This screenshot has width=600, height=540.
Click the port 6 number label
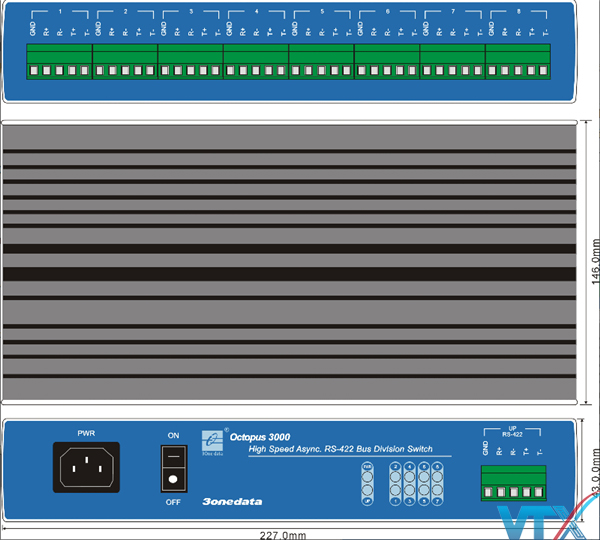(387, 10)
